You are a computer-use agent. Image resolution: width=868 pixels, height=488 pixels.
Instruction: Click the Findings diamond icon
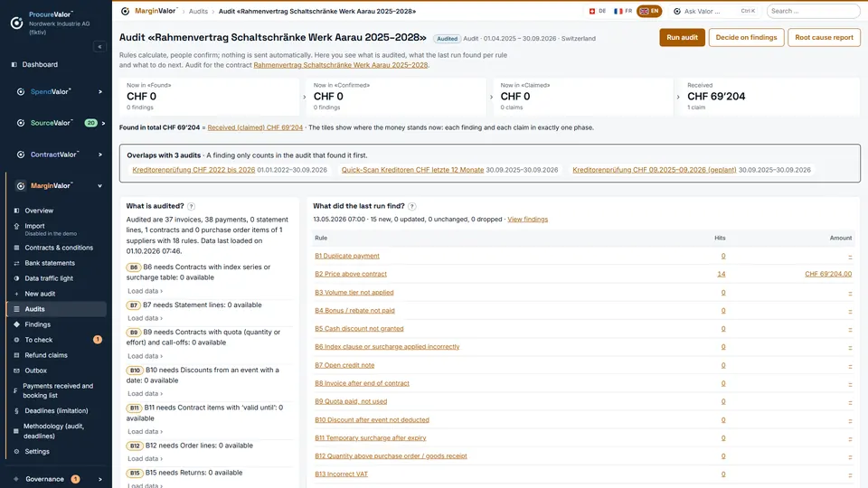16,324
